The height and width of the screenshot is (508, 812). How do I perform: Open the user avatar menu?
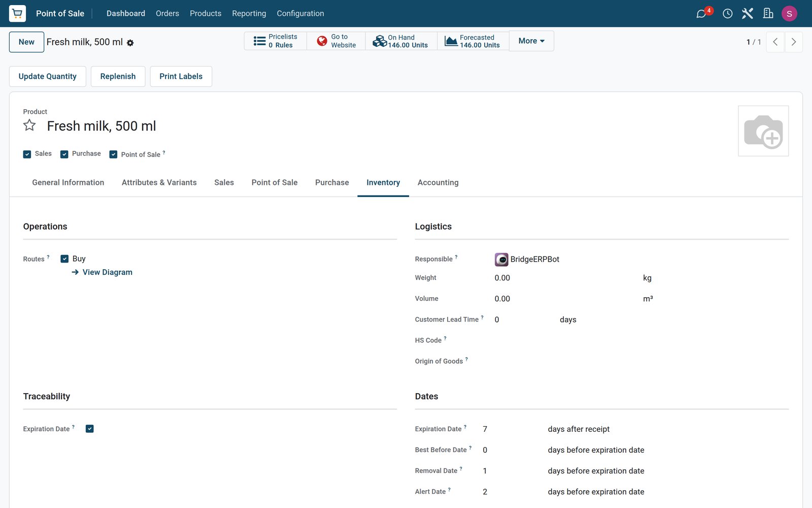pyautogui.click(x=789, y=14)
